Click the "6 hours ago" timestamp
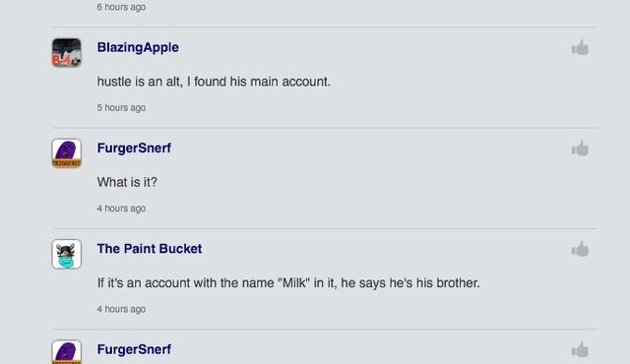The height and width of the screenshot is (364, 630). [121, 7]
